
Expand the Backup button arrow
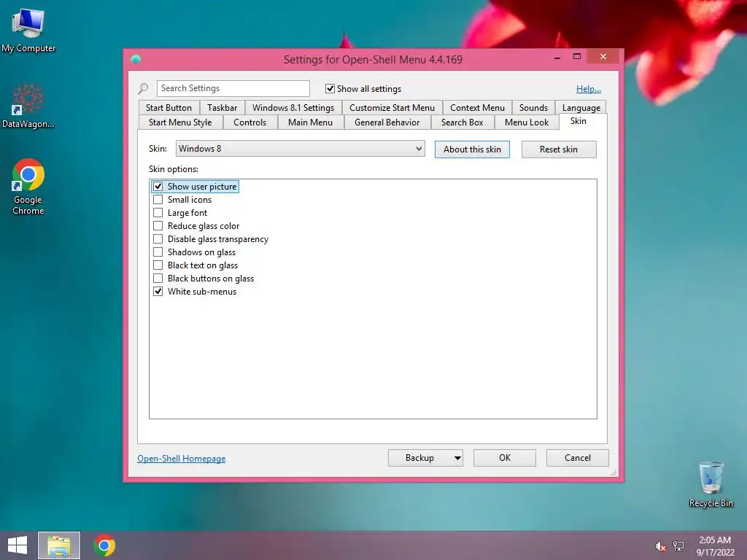[457, 458]
